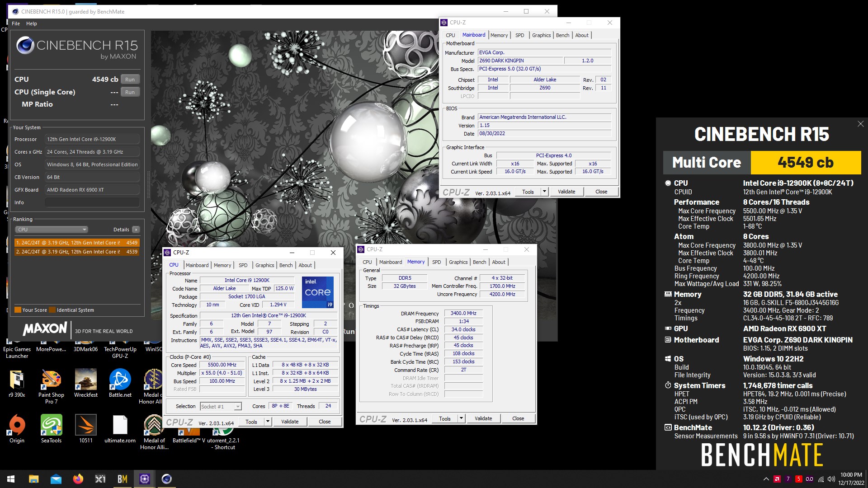Select ranking entry scoring 4549
Screen dimensions: 868x488
pos(77,243)
